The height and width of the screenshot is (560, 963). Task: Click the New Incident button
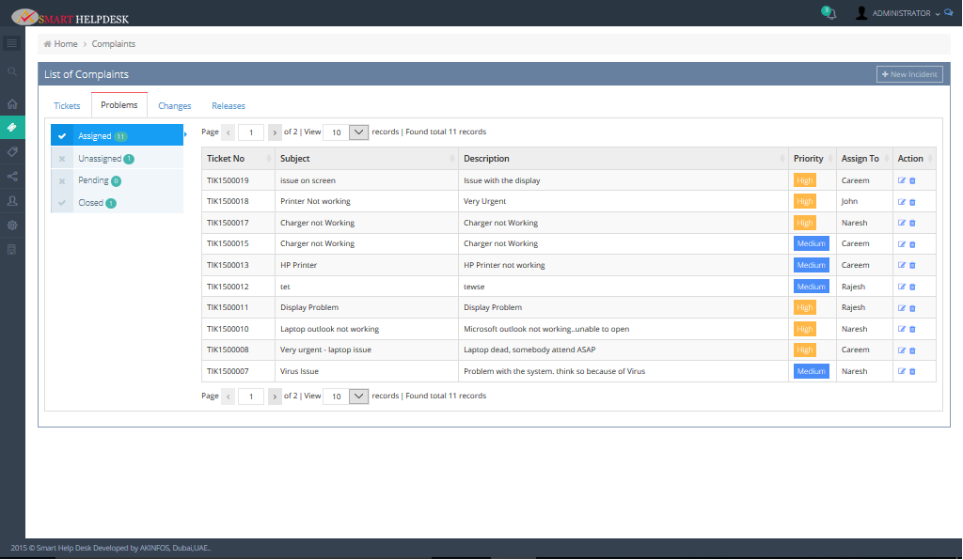pos(909,74)
